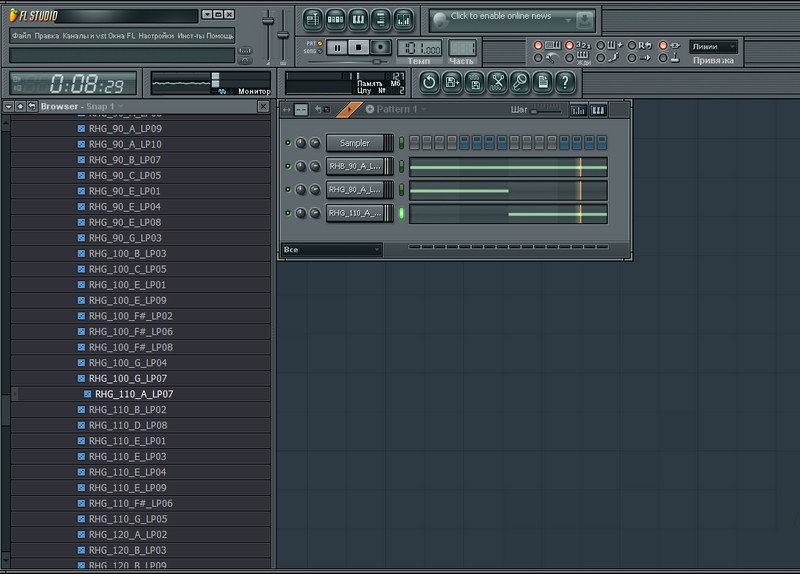Open the 'Линии' snap dropdown

click(x=714, y=46)
